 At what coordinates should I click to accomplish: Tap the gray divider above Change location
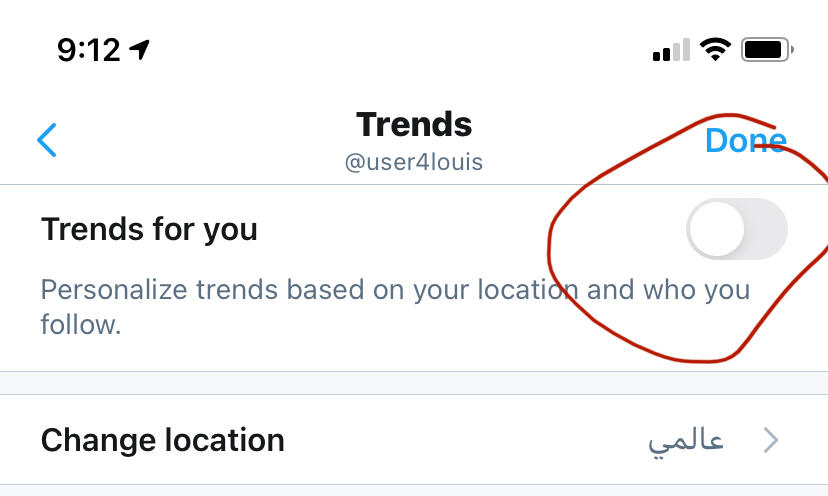point(414,383)
